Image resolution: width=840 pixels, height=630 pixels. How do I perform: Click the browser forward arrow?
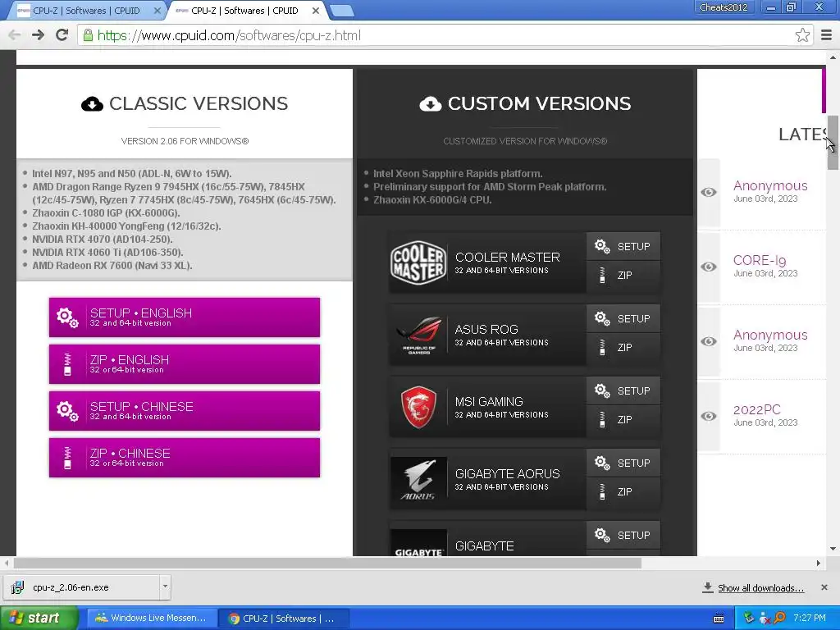pos(38,35)
